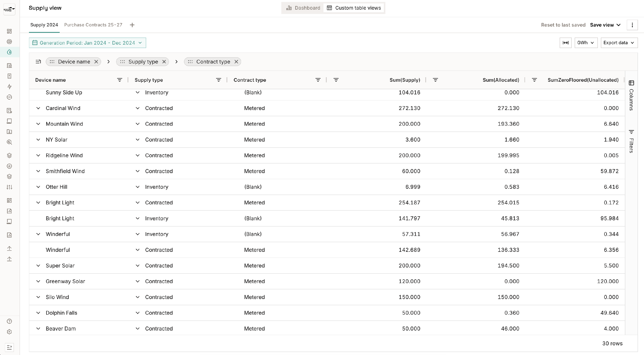Click the Sum(Allocated) column filter icon
The height and width of the screenshot is (355, 644).
tap(435, 80)
